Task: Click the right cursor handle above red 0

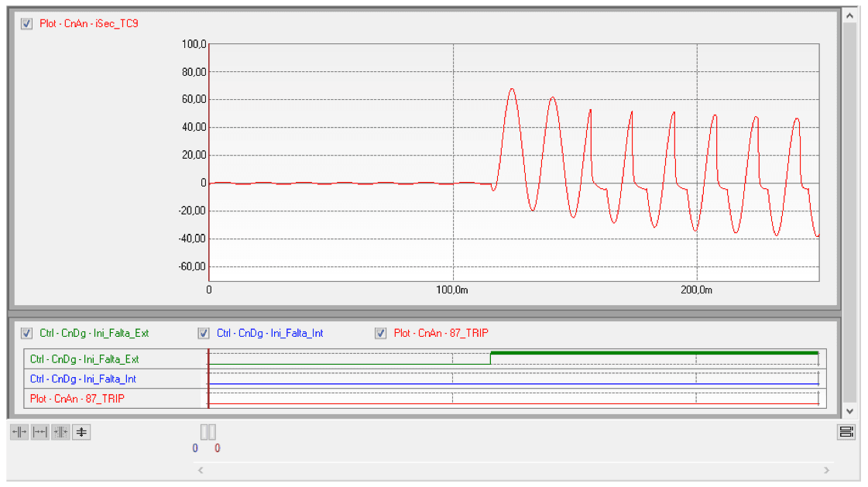Action: point(212,432)
